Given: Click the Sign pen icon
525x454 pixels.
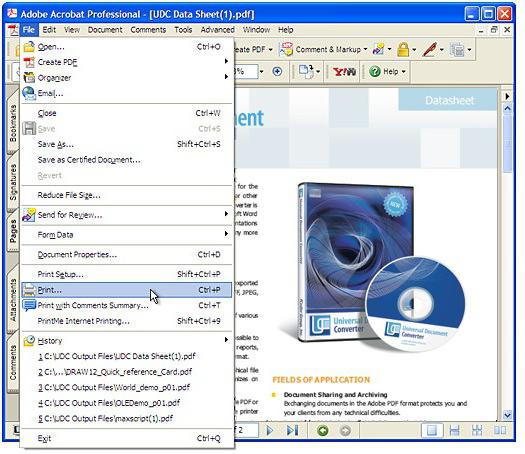Looking at the screenshot, I should tap(430, 50).
